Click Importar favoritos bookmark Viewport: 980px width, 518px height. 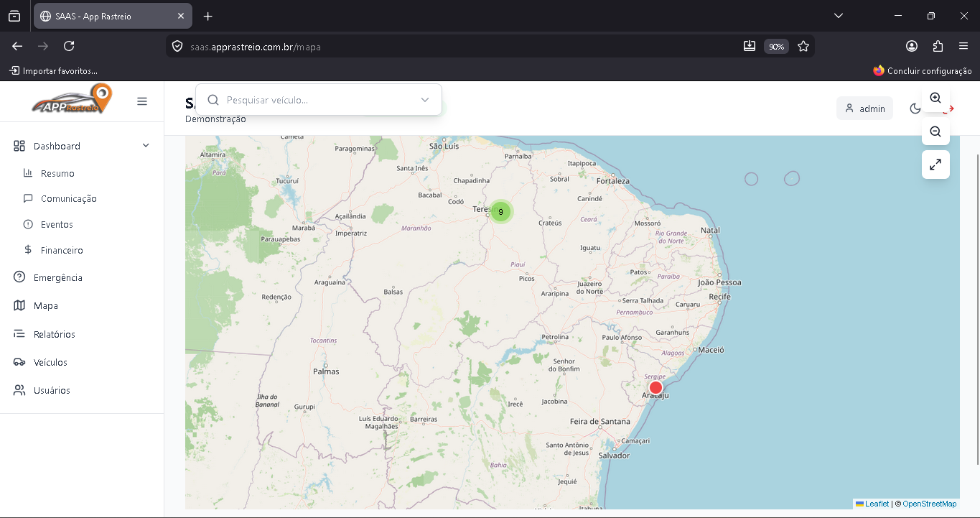pyautogui.click(x=53, y=70)
